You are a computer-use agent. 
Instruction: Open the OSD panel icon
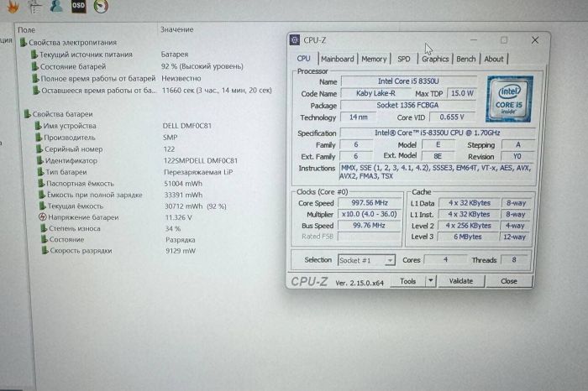click(x=78, y=7)
